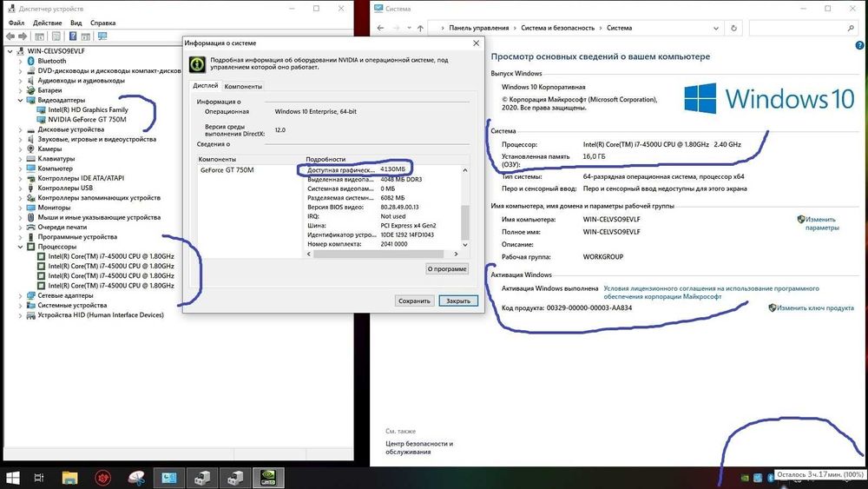Click Изменить ключ продукта link

point(815,308)
